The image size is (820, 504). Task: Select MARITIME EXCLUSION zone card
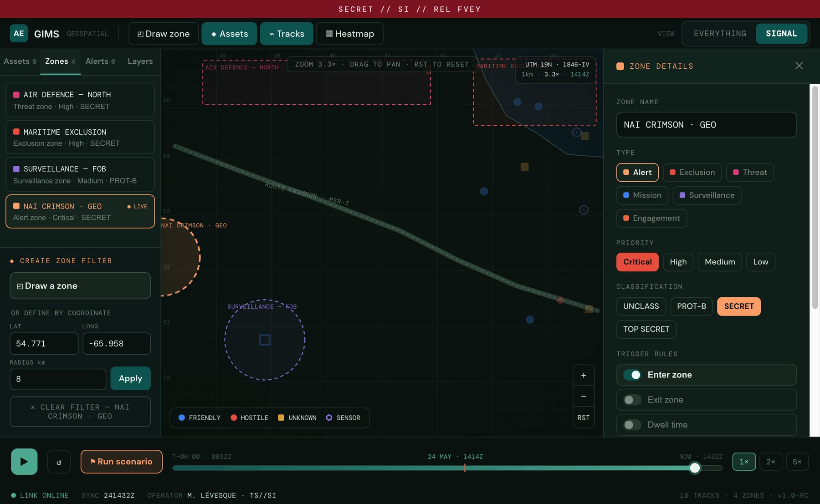[x=80, y=137]
